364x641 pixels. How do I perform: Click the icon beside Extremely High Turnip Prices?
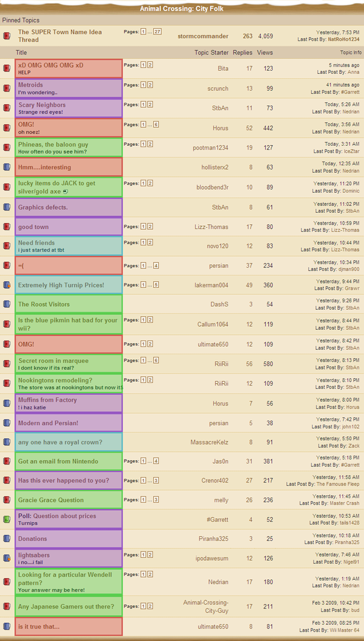(x=6, y=285)
